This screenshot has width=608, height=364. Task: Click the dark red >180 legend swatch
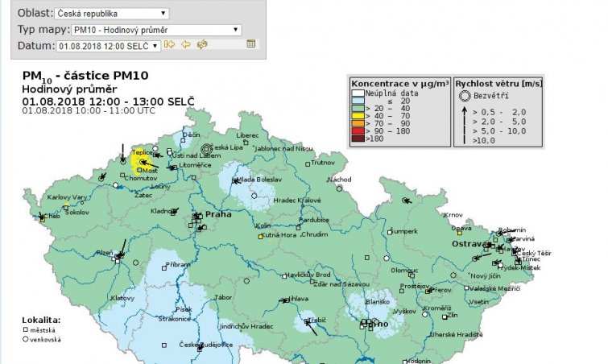pyautogui.click(x=357, y=139)
